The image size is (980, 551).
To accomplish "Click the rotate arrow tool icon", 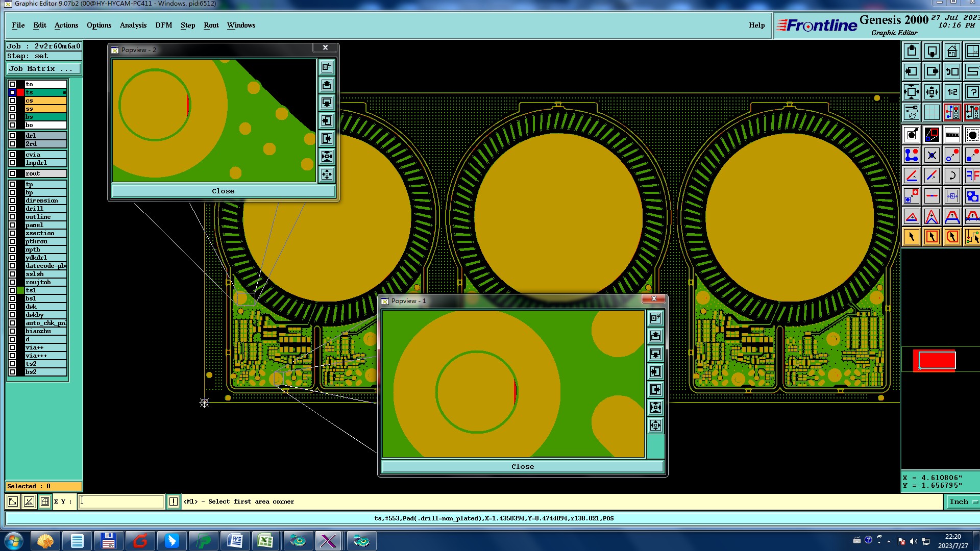I will [x=952, y=176].
